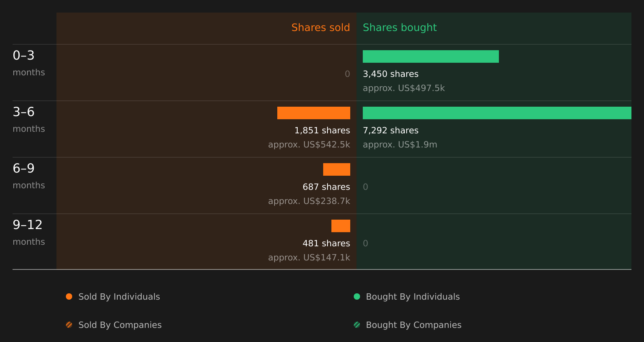Select the Bought By Individuals legend label
Image resolution: width=644 pixels, height=342 pixels.
point(413,297)
